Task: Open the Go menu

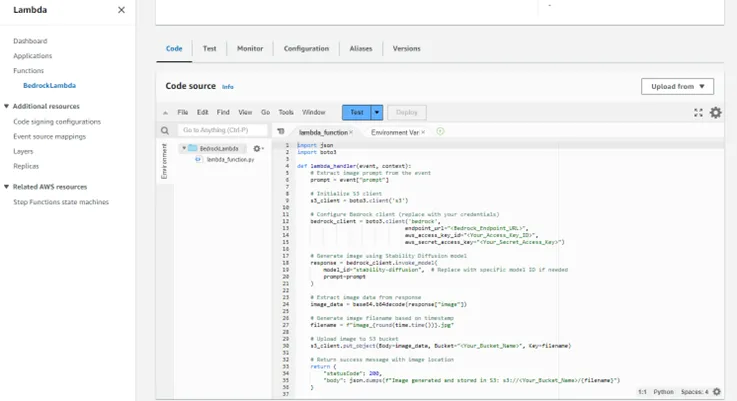Action: click(x=266, y=112)
